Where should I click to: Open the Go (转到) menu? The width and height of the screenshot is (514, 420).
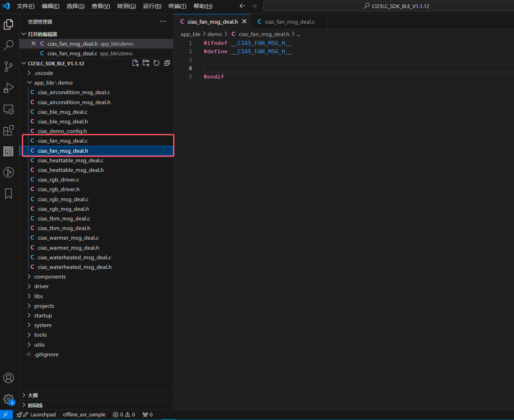(126, 6)
